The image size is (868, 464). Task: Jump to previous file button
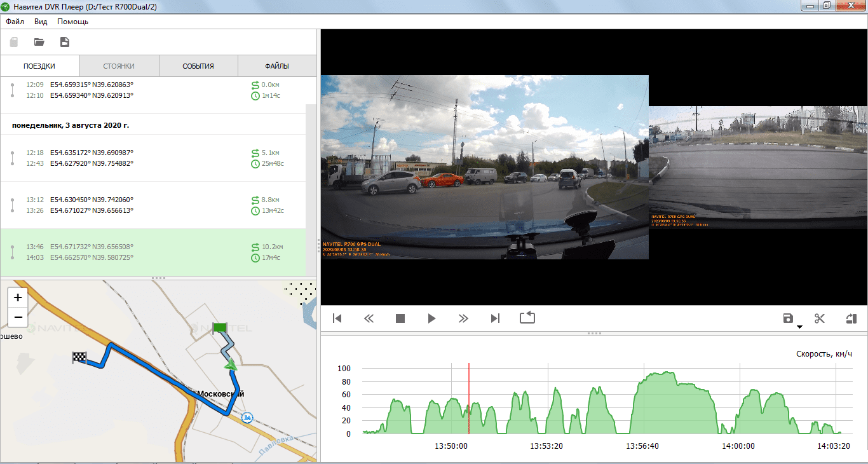point(337,318)
